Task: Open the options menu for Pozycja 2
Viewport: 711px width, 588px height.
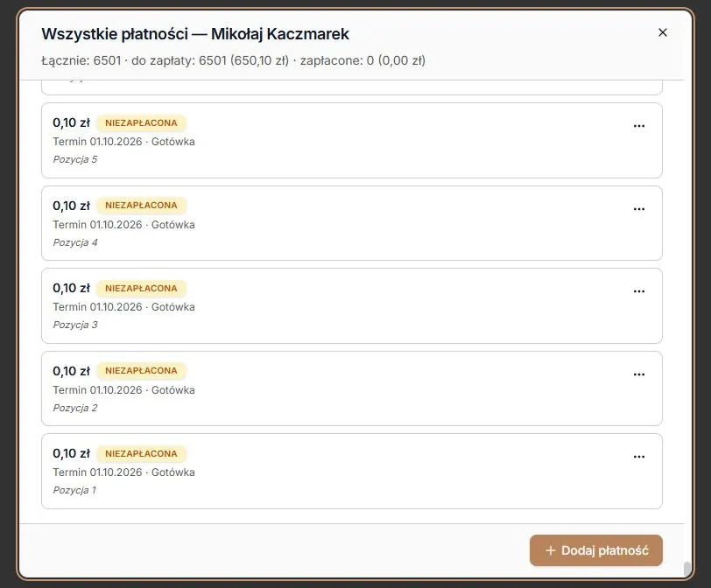Action: [639, 374]
